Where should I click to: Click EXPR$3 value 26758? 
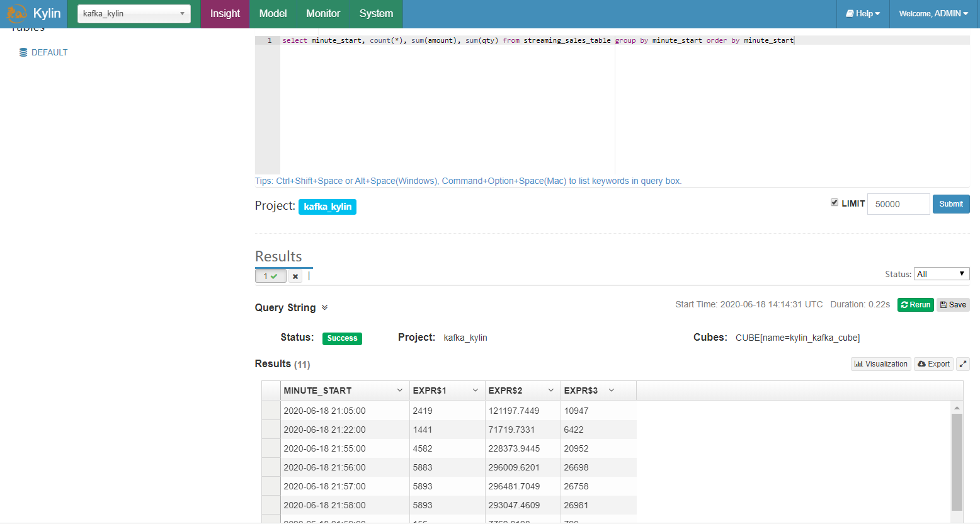(x=598, y=486)
